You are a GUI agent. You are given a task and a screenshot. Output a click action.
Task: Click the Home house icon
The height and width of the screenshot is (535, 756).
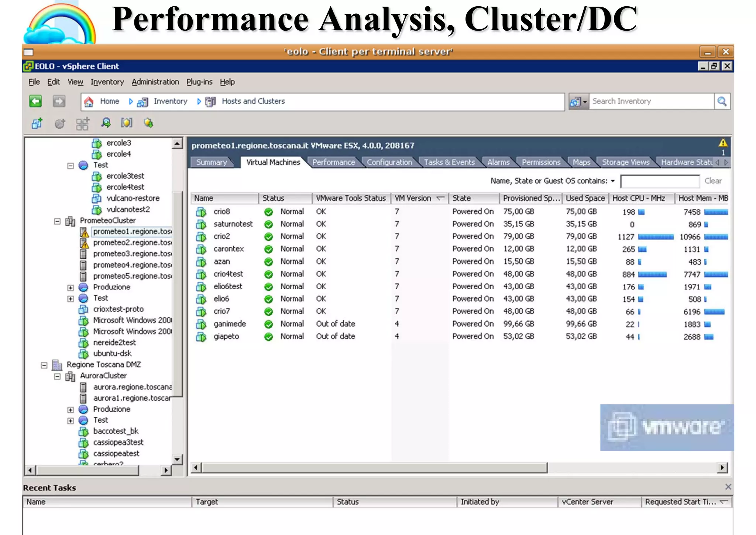coord(89,102)
